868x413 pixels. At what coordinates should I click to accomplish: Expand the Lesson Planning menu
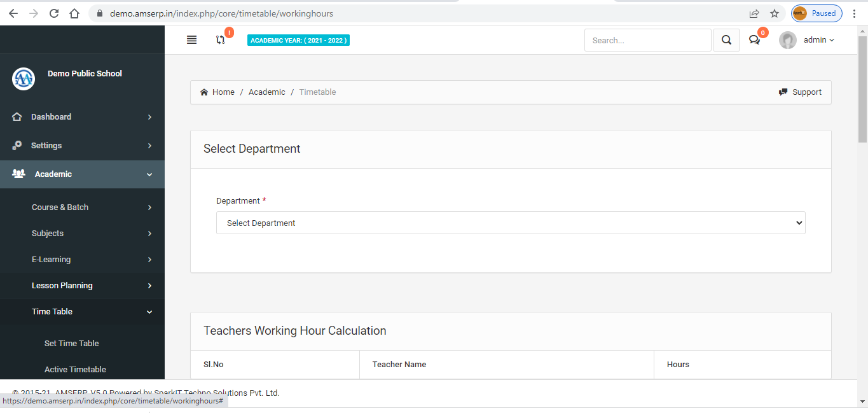pos(83,285)
